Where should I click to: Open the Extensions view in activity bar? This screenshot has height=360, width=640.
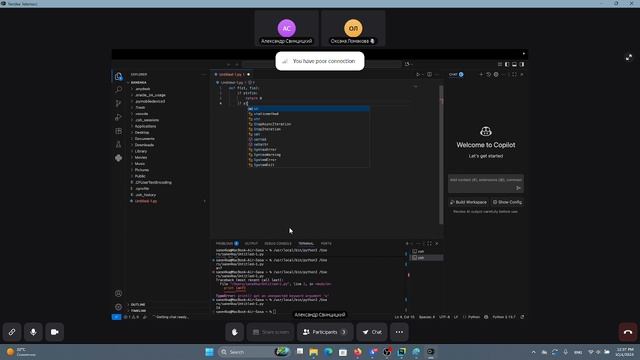point(118,131)
